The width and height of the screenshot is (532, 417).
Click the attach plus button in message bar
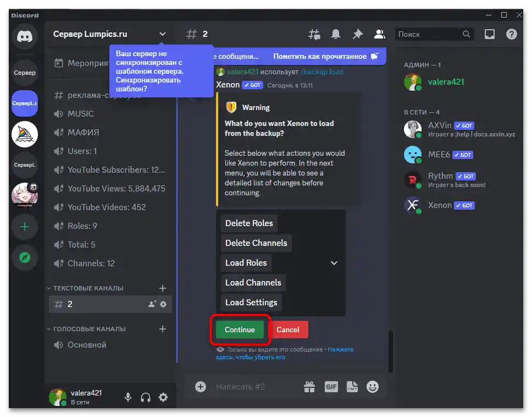click(201, 386)
